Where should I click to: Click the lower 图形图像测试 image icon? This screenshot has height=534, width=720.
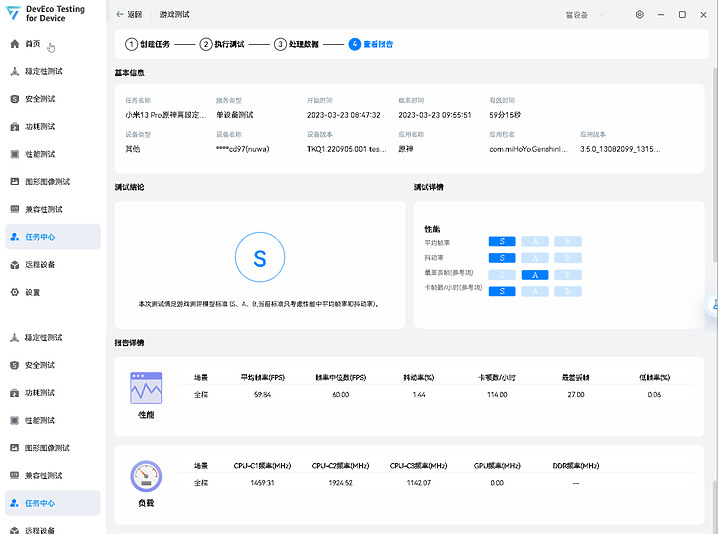click(x=15, y=448)
